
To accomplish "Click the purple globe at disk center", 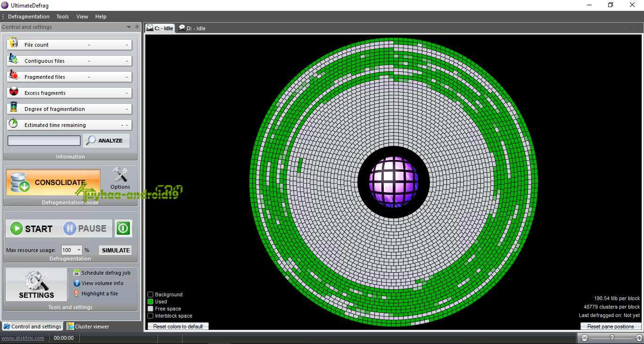I will point(394,182).
